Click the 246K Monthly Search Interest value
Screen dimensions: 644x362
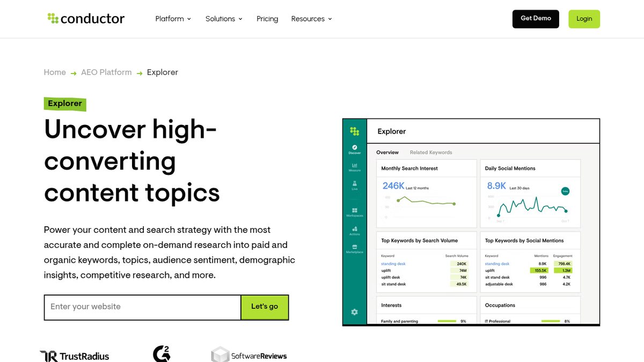pos(393,186)
